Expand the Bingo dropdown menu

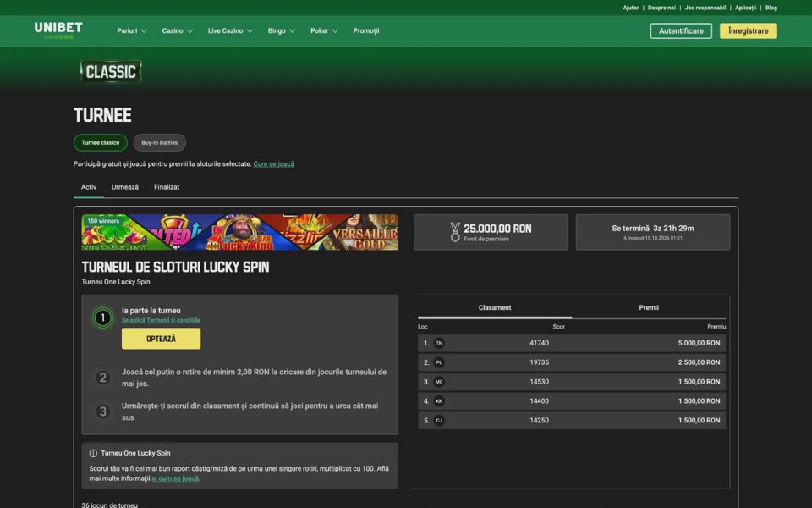[282, 31]
